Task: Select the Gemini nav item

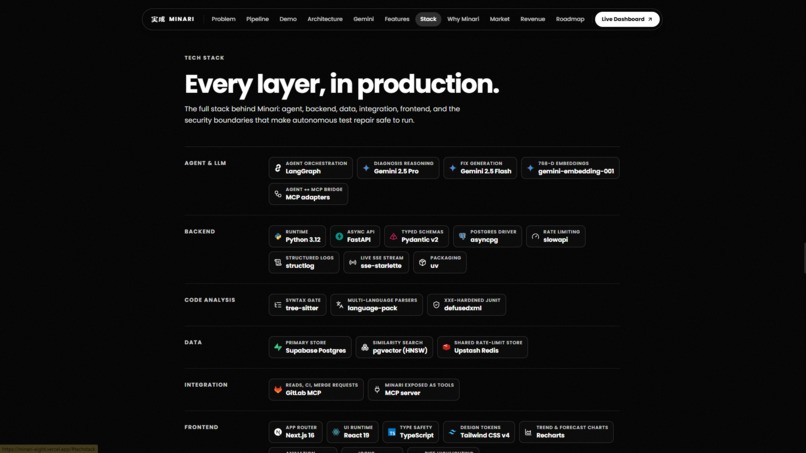Action: click(x=363, y=19)
